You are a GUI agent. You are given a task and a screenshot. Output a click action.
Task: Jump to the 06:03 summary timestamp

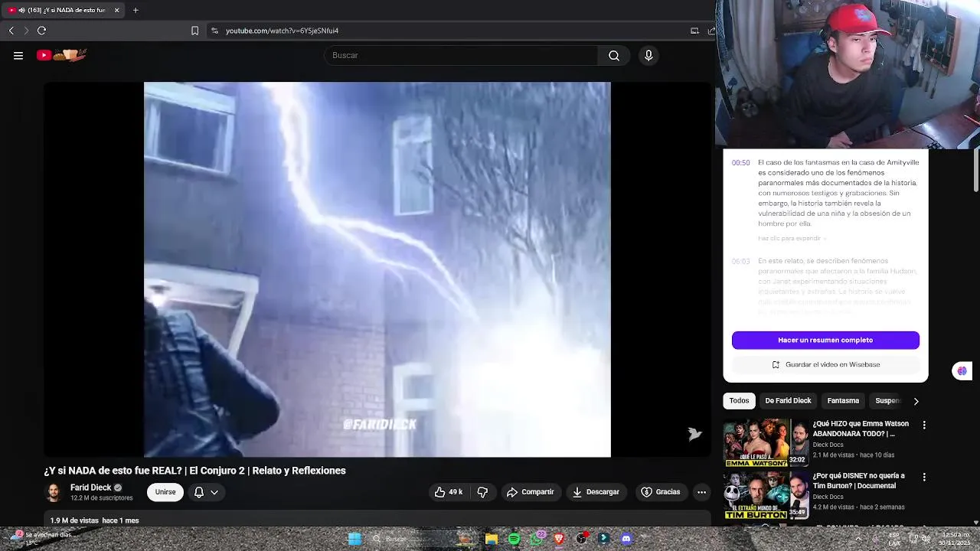click(740, 262)
